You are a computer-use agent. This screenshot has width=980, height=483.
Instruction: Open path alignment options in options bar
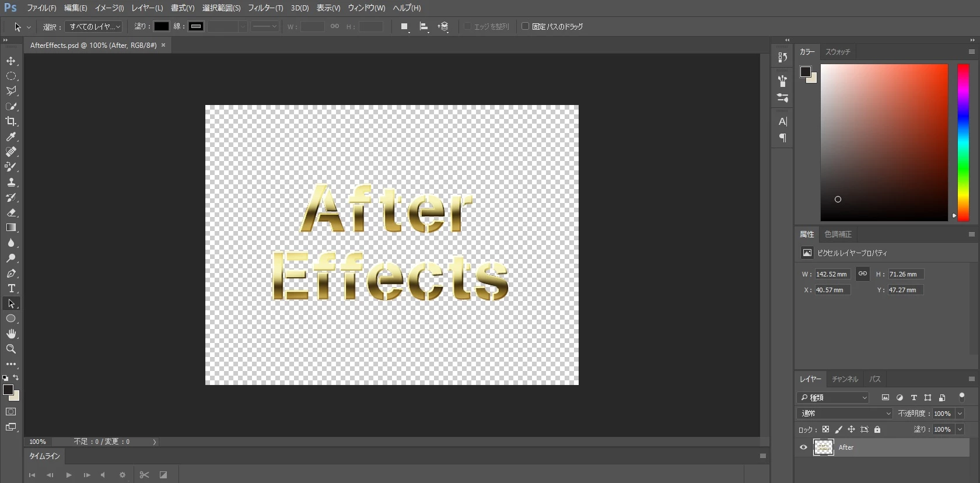[x=424, y=27]
